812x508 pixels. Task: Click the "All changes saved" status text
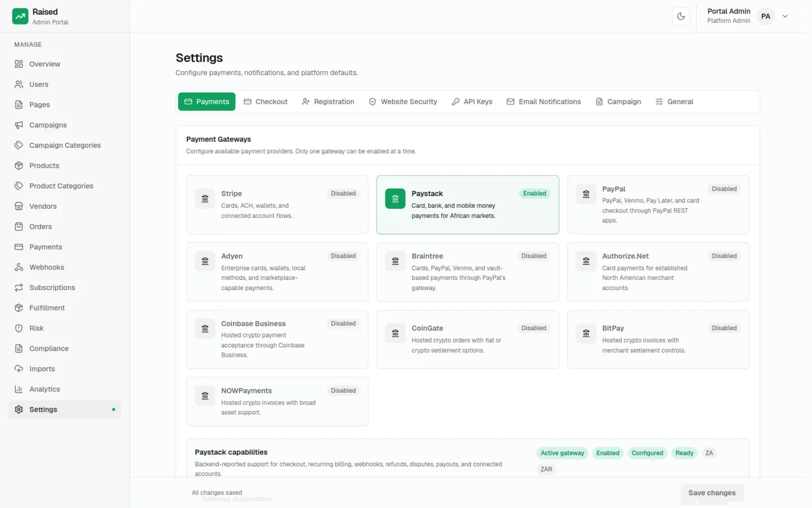217,493
